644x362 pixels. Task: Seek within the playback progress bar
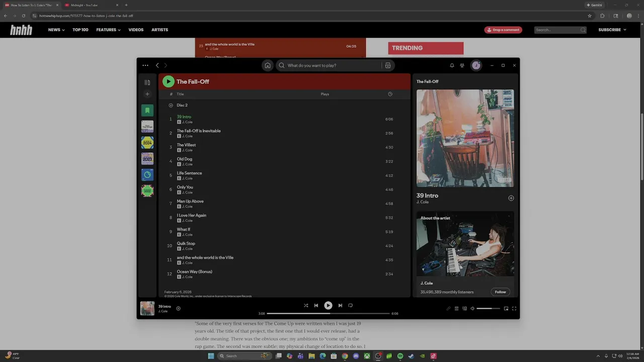[x=328, y=313]
